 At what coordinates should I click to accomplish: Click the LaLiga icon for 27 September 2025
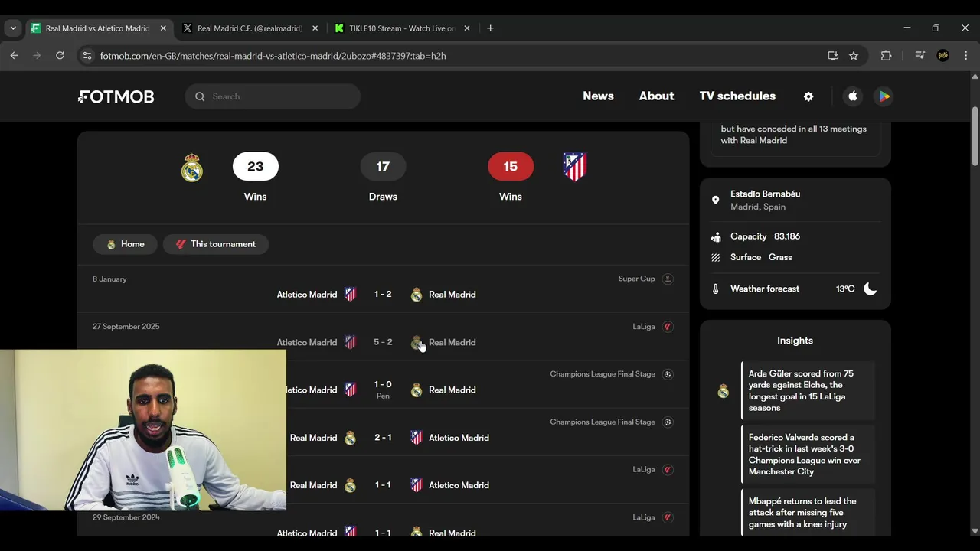(668, 327)
